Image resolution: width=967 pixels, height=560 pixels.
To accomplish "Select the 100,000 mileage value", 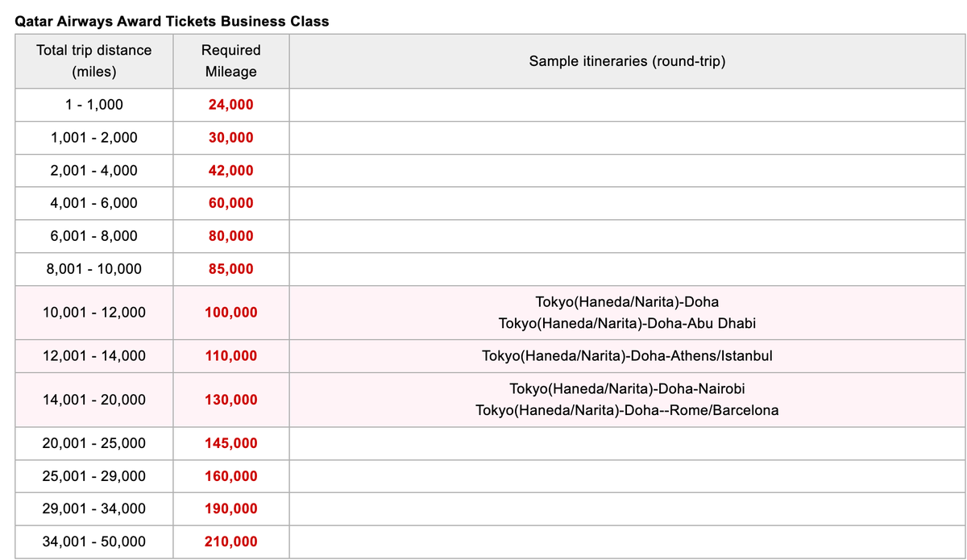I will 231,313.
